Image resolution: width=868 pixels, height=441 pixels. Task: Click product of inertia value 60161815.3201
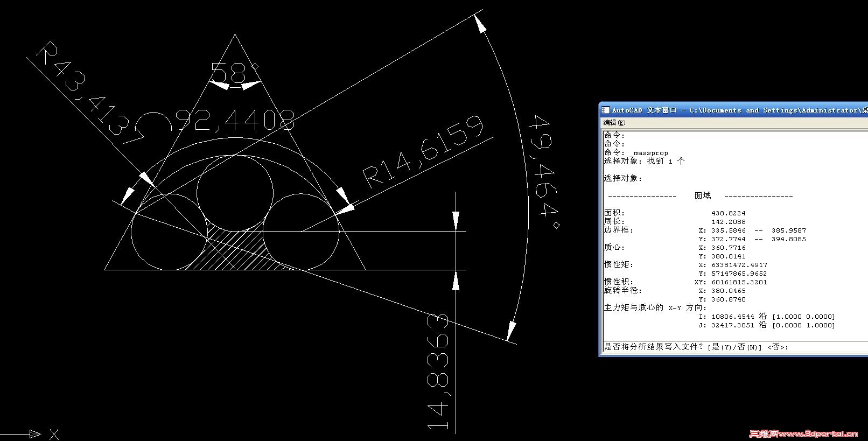click(739, 282)
